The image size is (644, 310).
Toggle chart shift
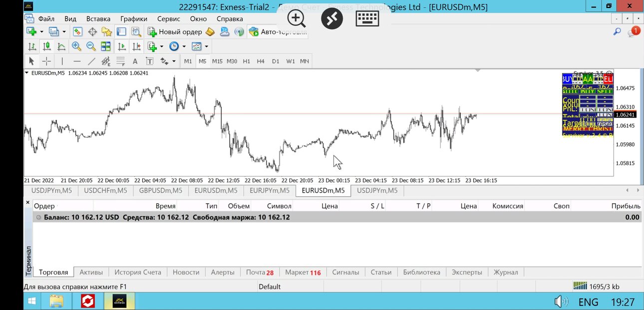[136, 46]
